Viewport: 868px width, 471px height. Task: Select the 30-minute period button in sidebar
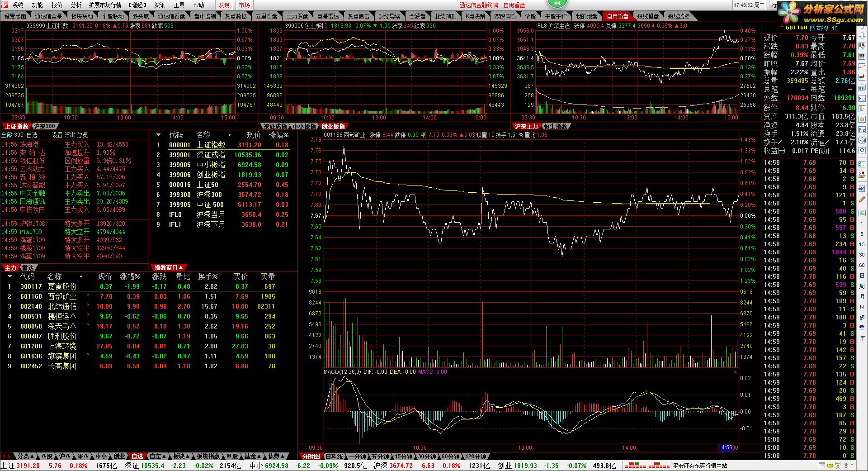pyautogui.click(x=862, y=255)
